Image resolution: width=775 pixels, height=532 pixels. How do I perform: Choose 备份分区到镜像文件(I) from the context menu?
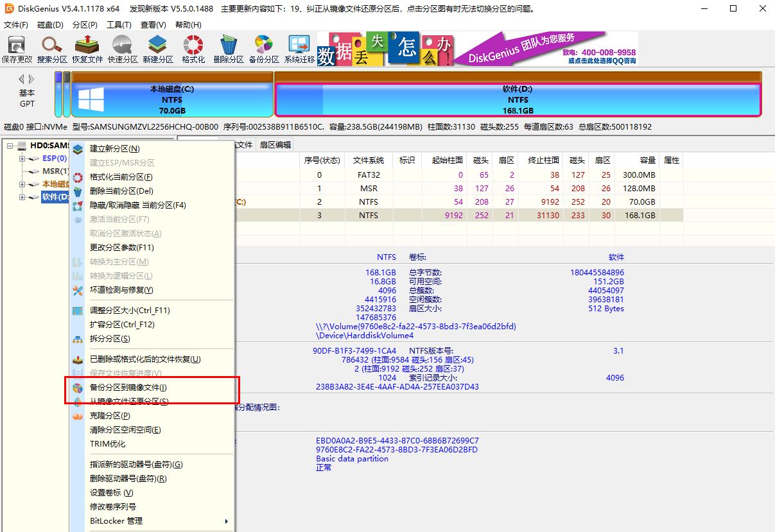click(x=128, y=388)
